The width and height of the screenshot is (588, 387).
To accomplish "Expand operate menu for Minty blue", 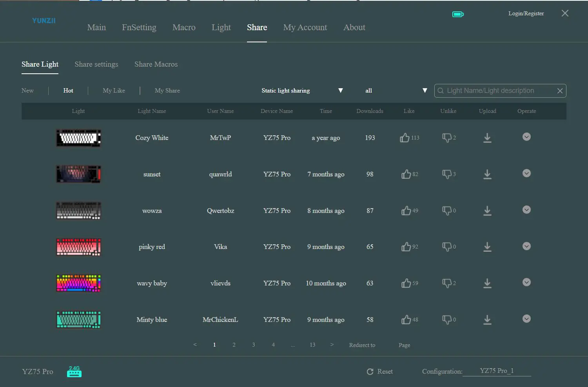I will [526, 319].
